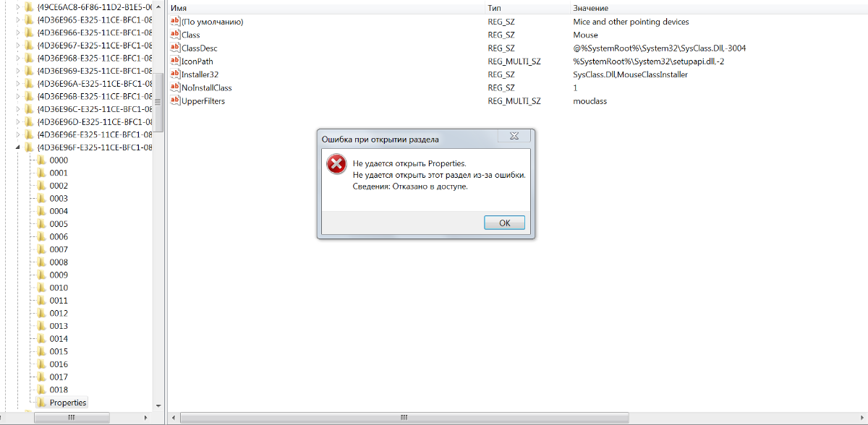Select the (По умолчанию) default value
The height and width of the screenshot is (425, 868).
pos(212,22)
